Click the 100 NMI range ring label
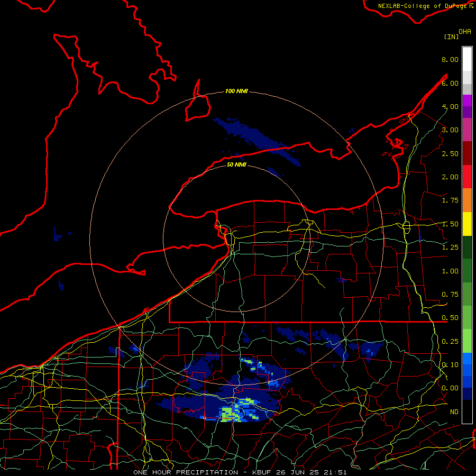The width and height of the screenshot is (476, 476). (236, 91)
